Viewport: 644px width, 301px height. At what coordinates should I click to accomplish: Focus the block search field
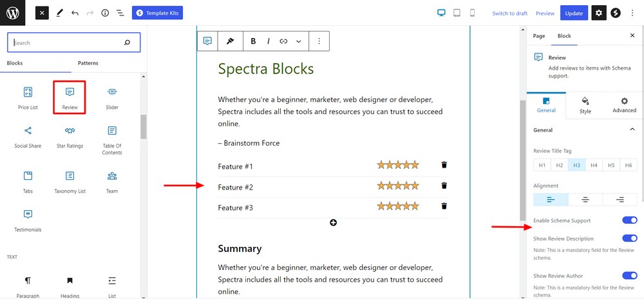point(74,43)
